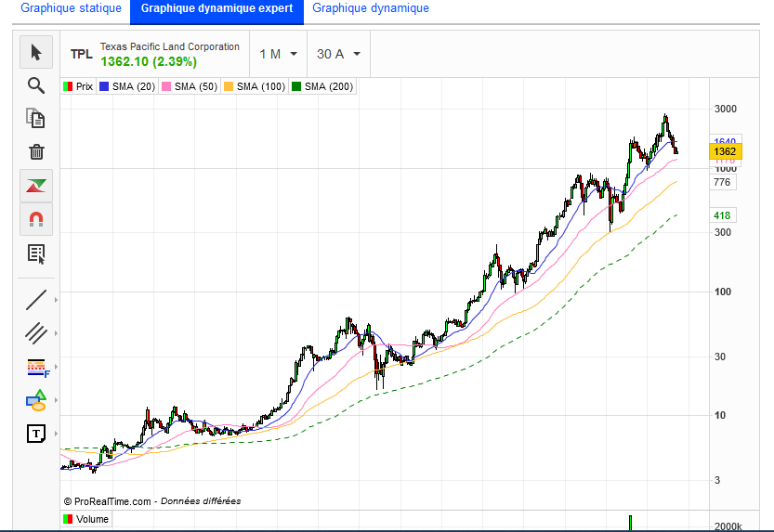
Task: Click the 100 price axis label
Action: point(723,292)
